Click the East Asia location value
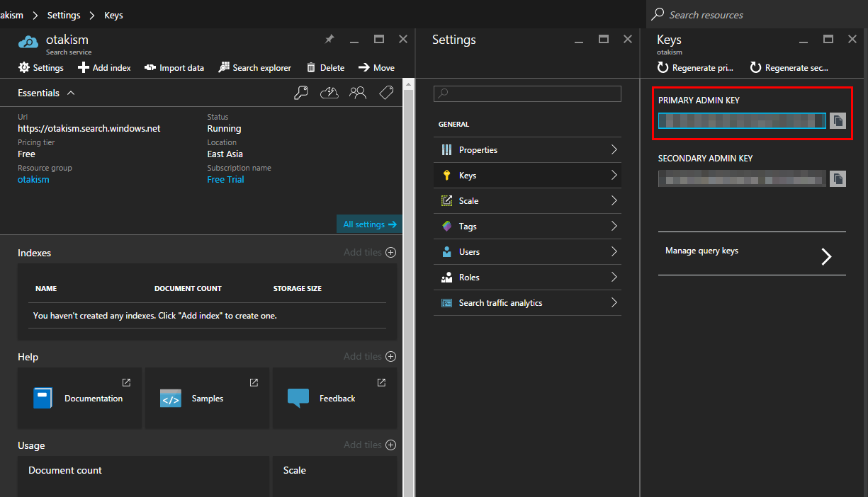868x497 pixels. tap(225, 154)
